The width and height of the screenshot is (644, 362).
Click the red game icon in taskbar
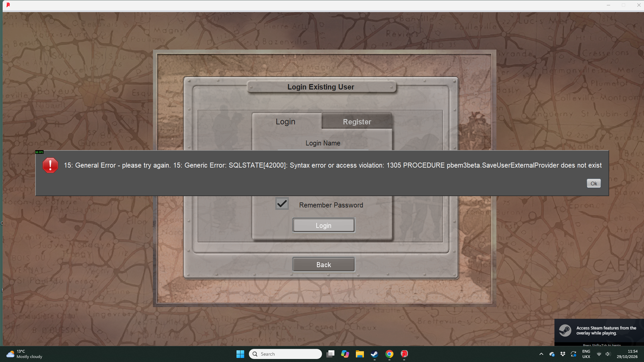[404, 354]
